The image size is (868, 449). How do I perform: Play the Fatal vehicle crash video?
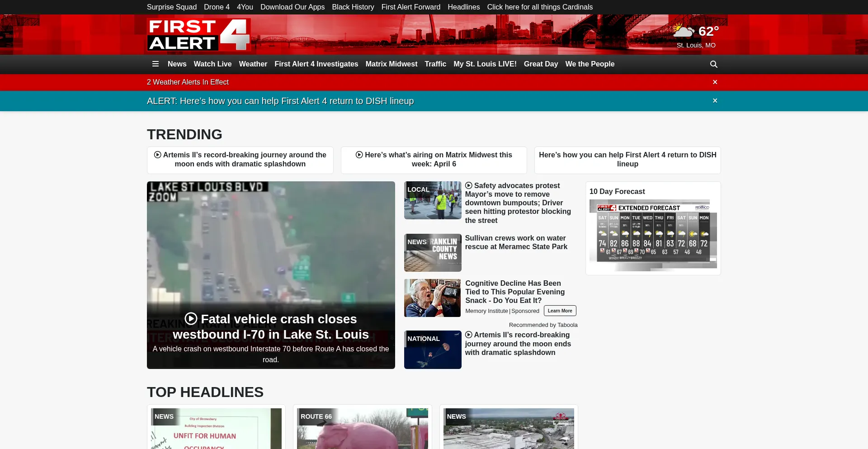pos(191,319)
